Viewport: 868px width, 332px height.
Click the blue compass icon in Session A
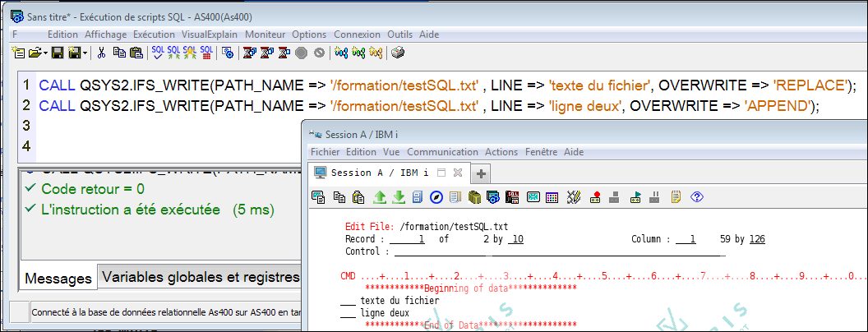[436, 197]
